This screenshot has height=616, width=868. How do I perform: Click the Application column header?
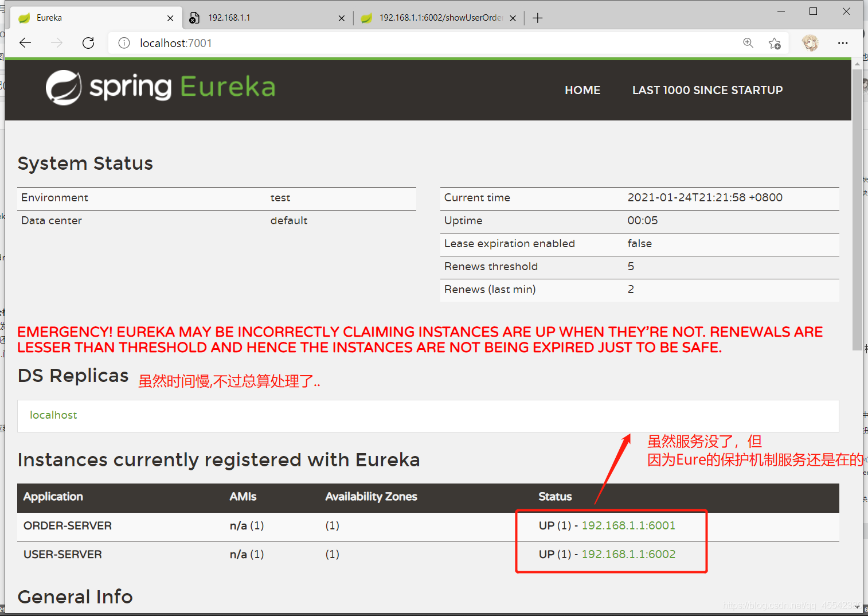click(53, 497)
